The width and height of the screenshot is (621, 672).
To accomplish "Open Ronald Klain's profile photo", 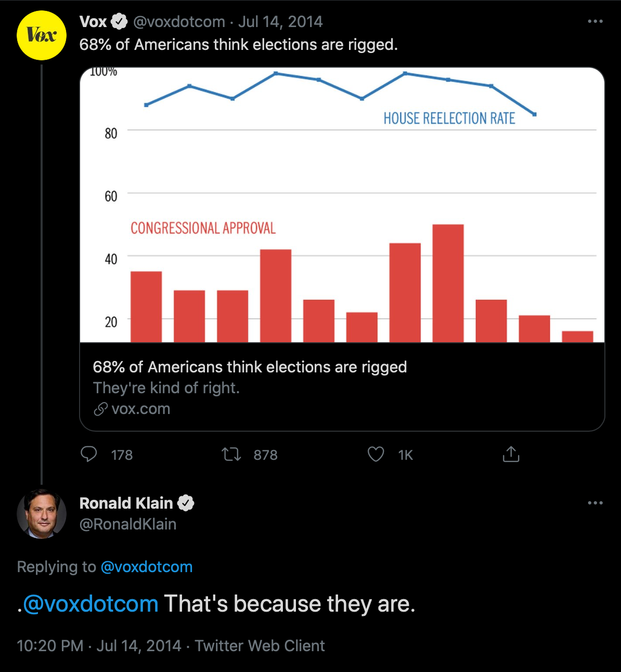I will (x=42, y=514).
